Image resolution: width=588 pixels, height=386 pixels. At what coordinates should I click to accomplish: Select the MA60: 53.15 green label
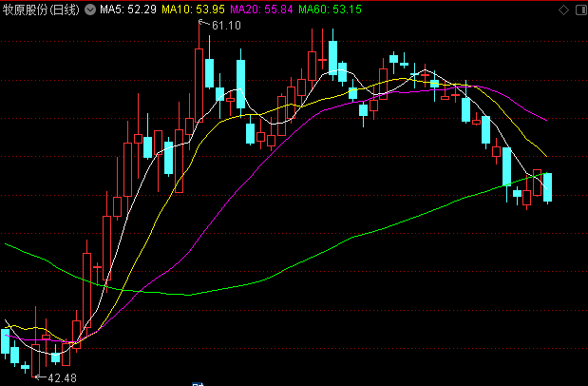click(x=329, y=10)
